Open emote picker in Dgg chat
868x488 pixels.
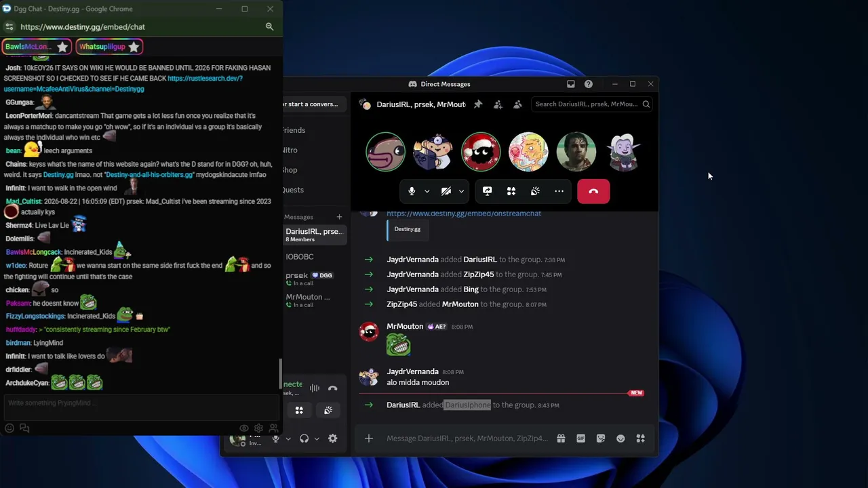[x=9, y=428]
